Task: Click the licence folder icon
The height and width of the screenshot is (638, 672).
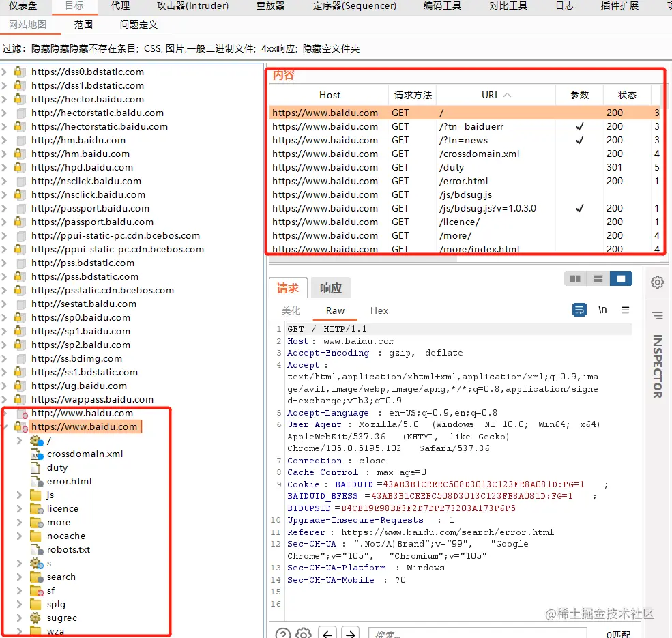Action: [37, 508]
